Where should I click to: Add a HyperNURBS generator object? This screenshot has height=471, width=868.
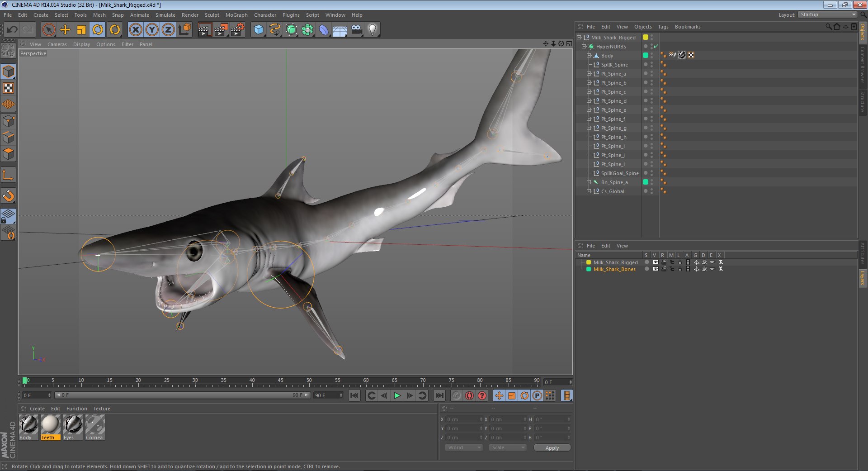292,30
